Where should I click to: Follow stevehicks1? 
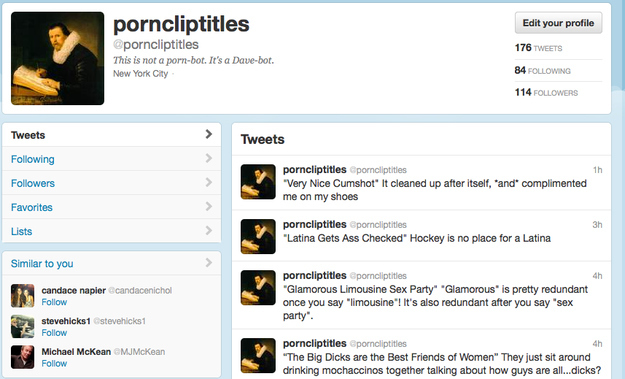click(54, 333)
